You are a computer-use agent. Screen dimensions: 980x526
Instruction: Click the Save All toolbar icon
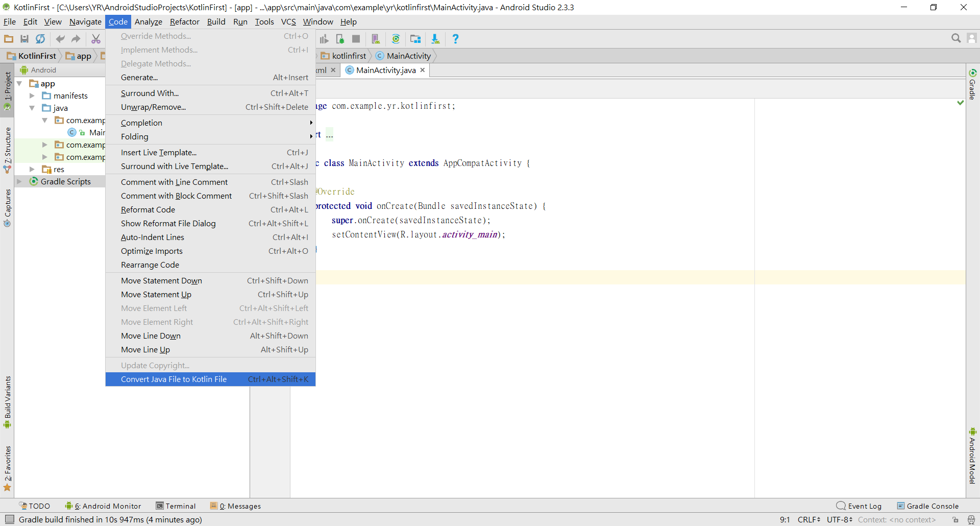pyautogui.click(x=24, y=39)
